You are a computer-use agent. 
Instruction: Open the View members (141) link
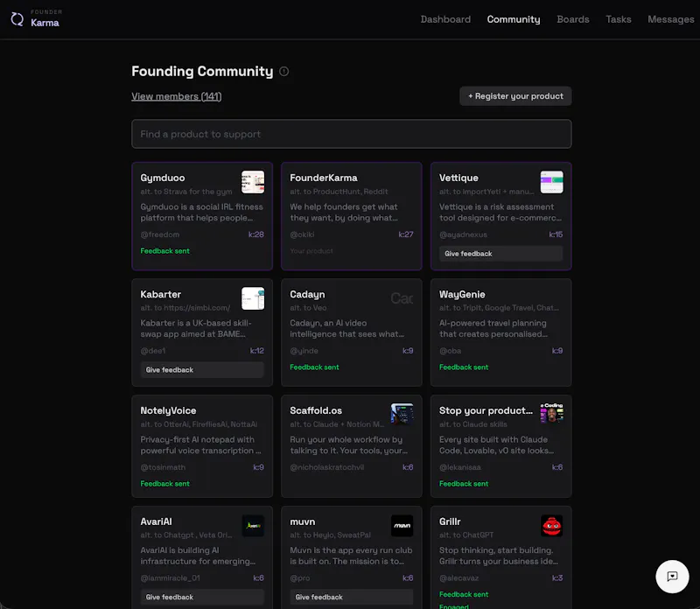coord(177,96)
